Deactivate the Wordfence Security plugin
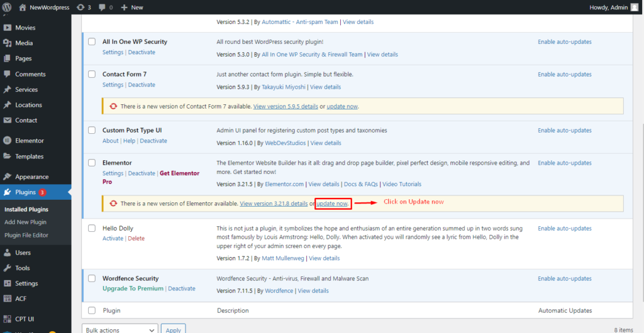Image resolution: width=644 pixels, height=333 pixels. click(x=181, y=289)
